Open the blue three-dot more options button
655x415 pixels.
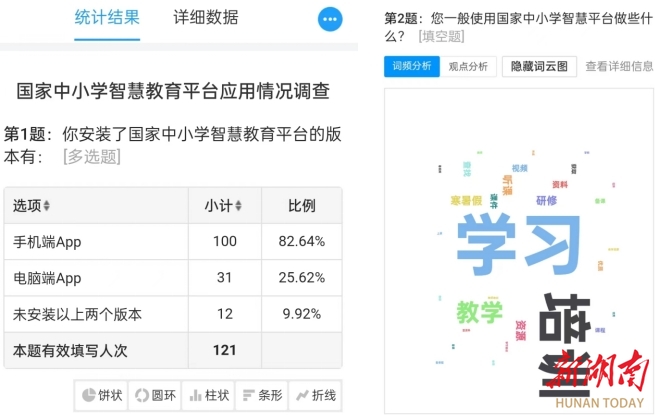330,19
